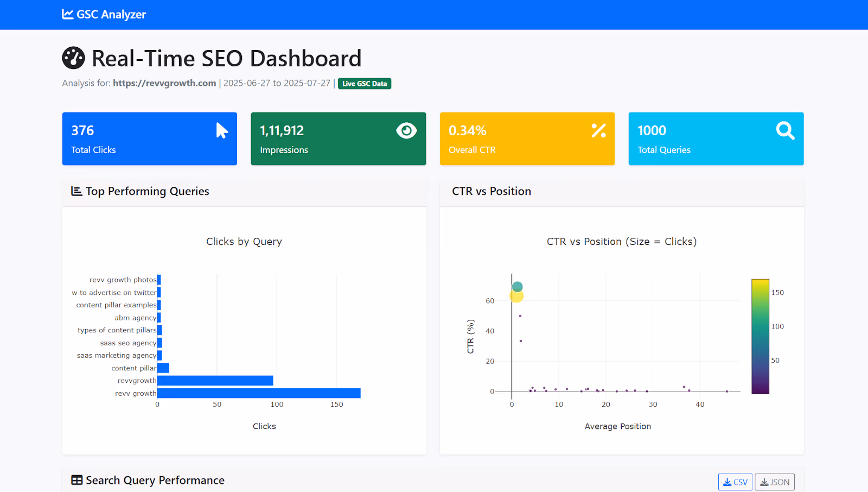The width and height of the screenshot is (868, 492).
Task: Click the eye icon on the Impressions card
Action: click(407, 130)
